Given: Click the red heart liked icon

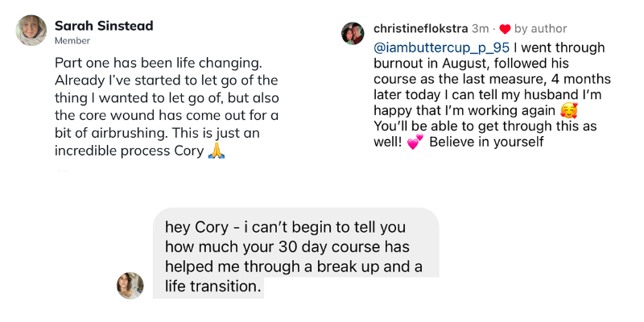Looking at the screenshot, I should tap(505, 30).
